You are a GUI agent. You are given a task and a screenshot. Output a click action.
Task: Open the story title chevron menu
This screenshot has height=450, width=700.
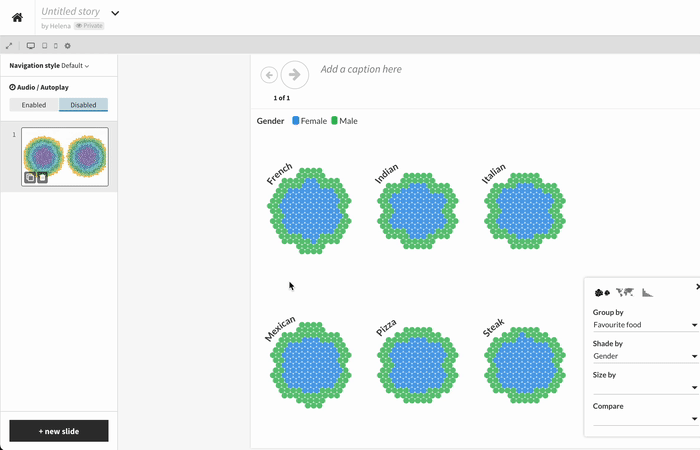[x=115, y=13]
